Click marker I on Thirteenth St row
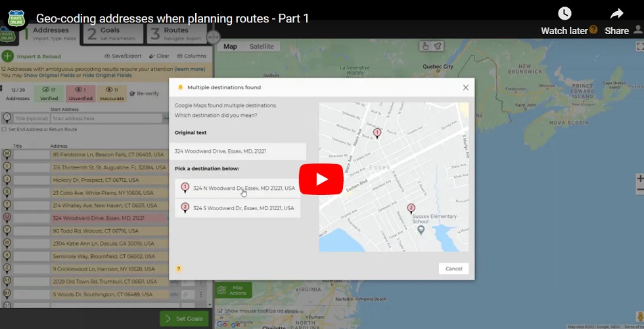644x329 pixels. pyautogui.click(x=7, y=167)
